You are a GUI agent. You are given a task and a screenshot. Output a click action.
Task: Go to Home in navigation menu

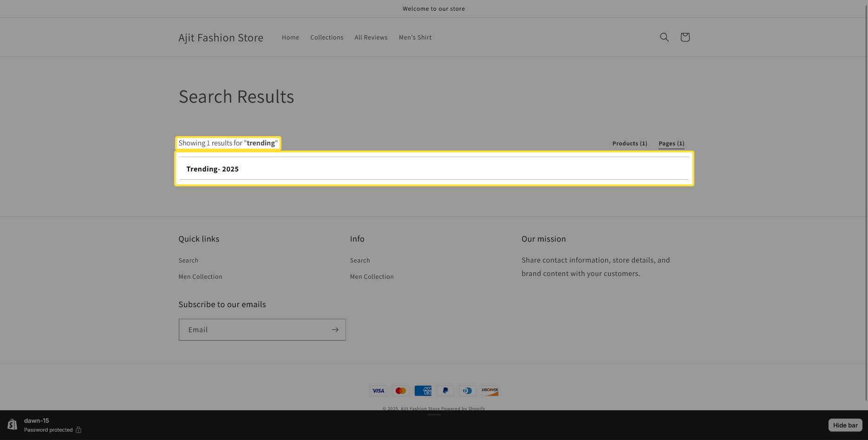tap(290, 38)
